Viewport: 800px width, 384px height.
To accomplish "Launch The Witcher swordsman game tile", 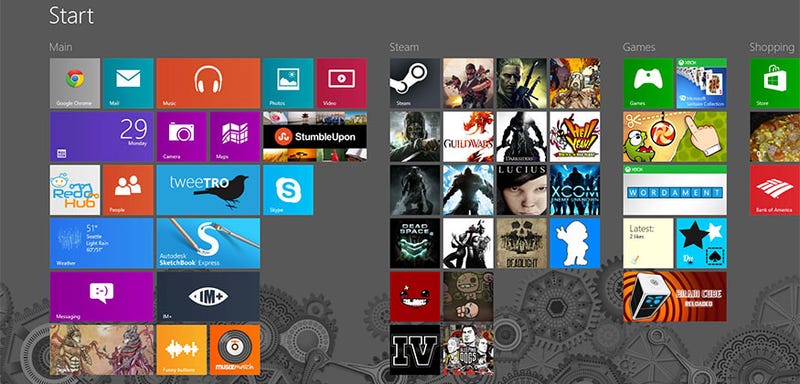I will click(x=521, y=83).
